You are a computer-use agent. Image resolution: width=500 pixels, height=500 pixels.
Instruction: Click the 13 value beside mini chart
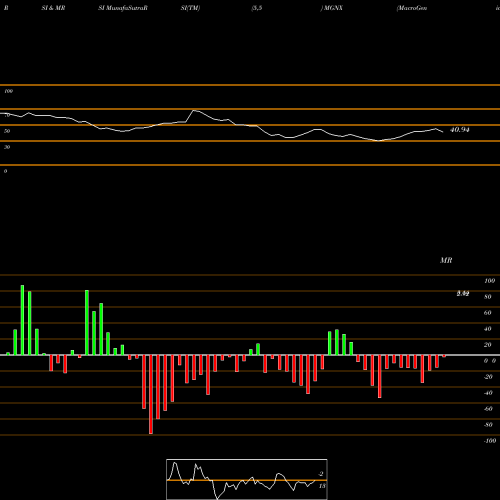tap(322, 486)
